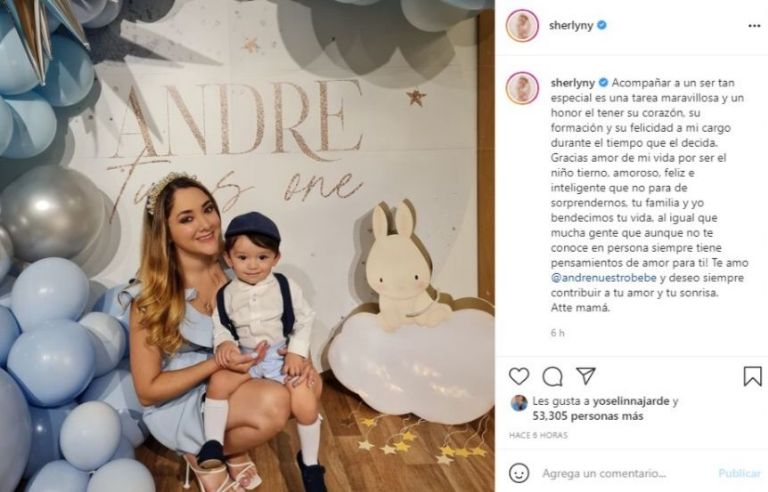
Task: Share post with paper plane icon
Action: 585,376
